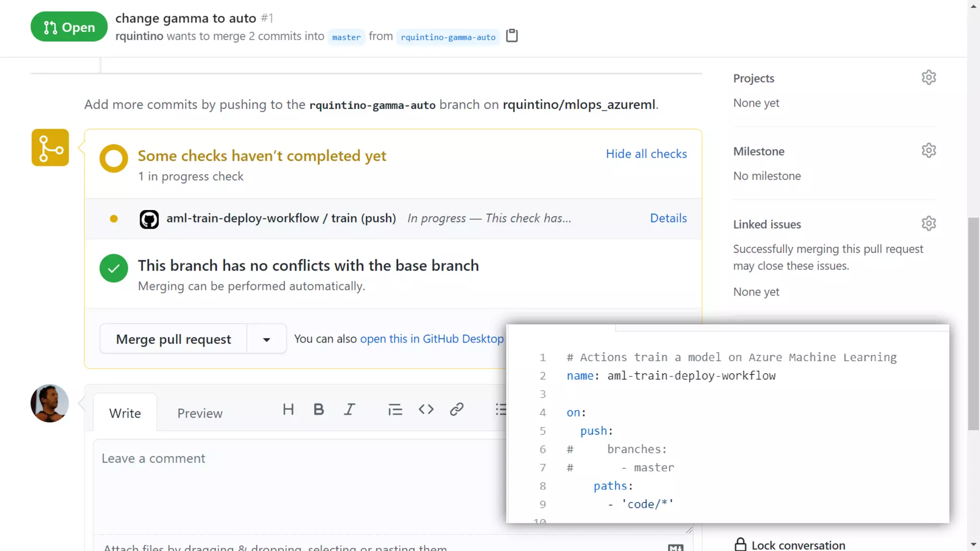Click the Lock conversation padlock
Image resolution: width=980 pixels, height=551 pixels.
pyautogui.click(x=740, y=544)
